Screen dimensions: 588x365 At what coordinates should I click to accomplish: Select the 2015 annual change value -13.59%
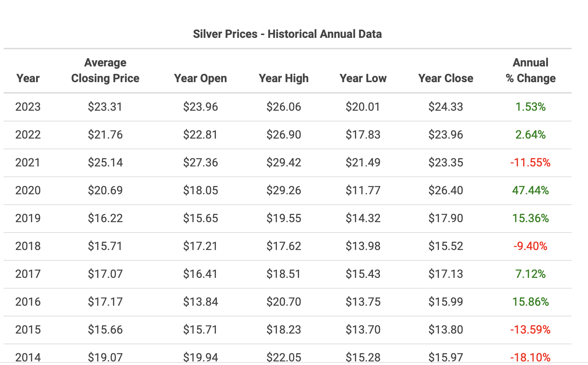[x=531, y=330]
